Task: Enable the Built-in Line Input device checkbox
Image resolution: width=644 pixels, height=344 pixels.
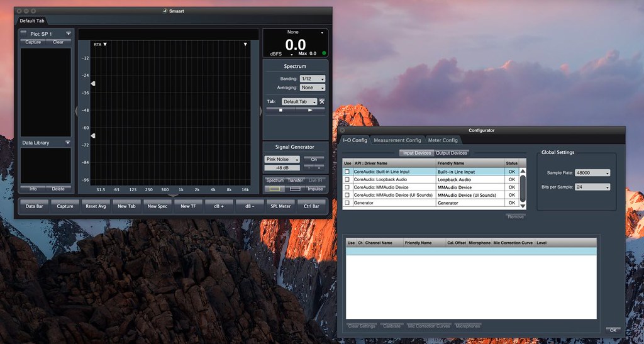Action: [x=347, y=172]
